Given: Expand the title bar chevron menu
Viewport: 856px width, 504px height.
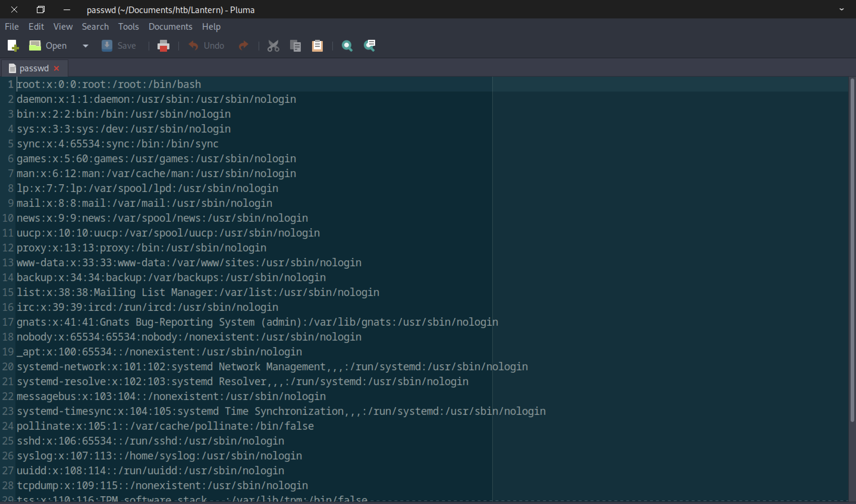Looking at the screenshot, I should (x=841, y=10).
